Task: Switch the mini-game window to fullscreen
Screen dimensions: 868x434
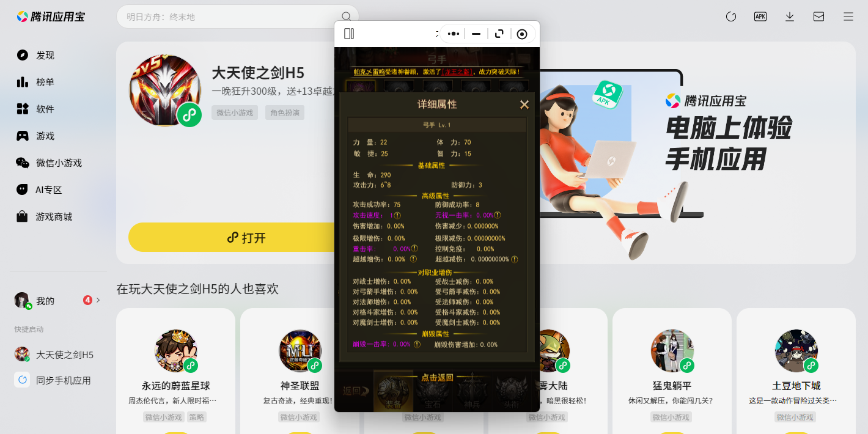Action: [x=499, y=34]
